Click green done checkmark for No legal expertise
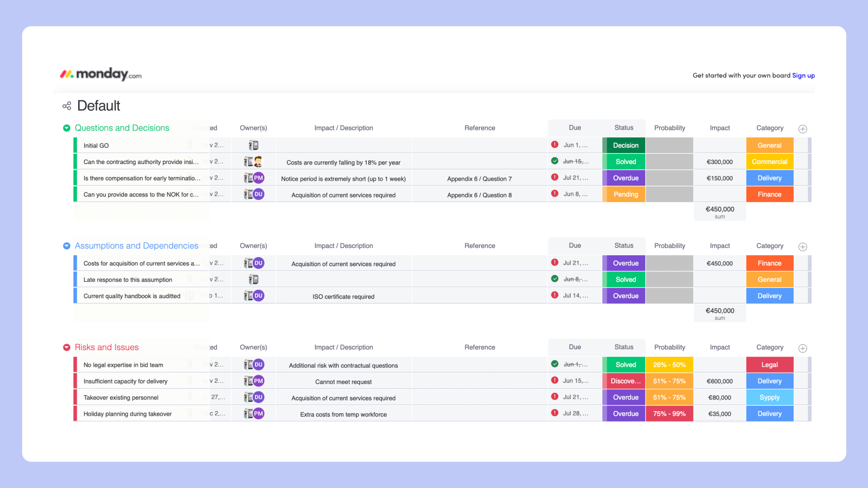Viewport: 868px width, 488px height. pos(555,364)
